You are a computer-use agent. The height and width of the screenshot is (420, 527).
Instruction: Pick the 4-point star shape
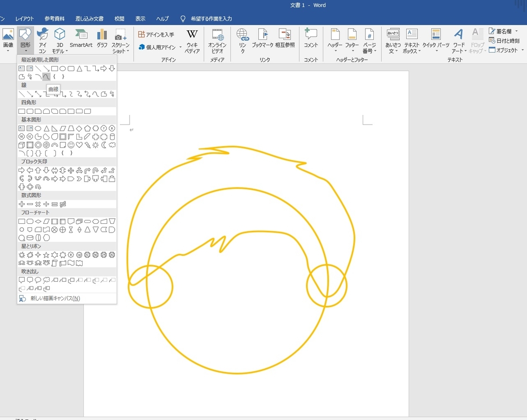click(38, 255)
